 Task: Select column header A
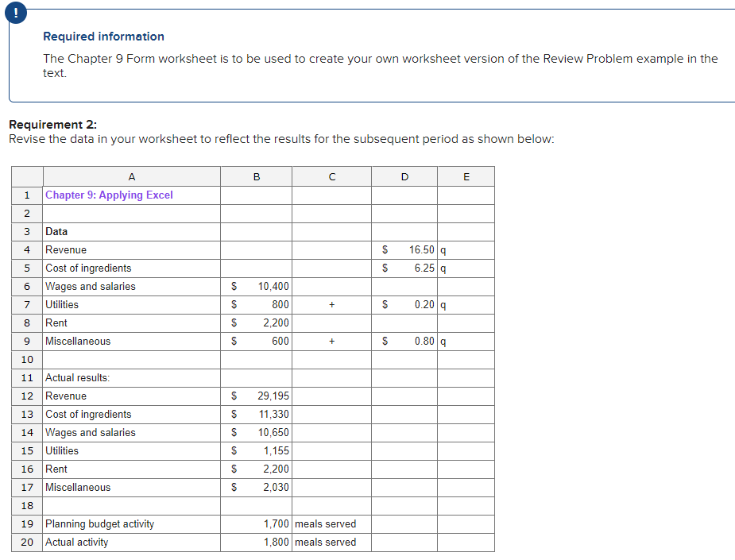pos(131,176)
